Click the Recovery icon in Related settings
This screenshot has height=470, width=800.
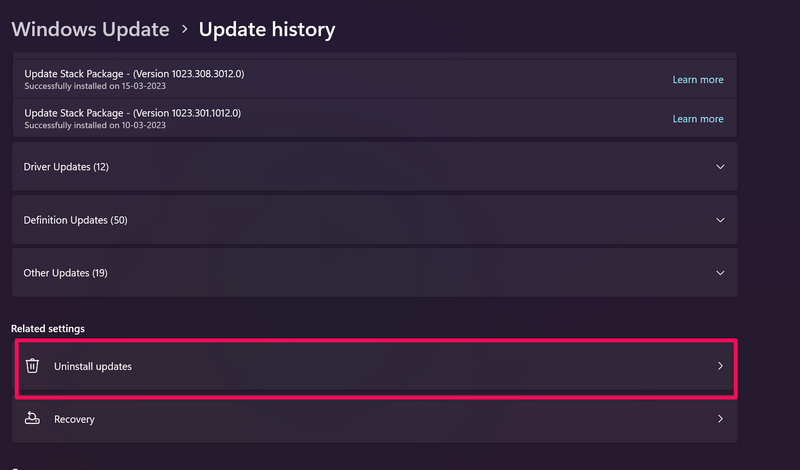[32, 419]
